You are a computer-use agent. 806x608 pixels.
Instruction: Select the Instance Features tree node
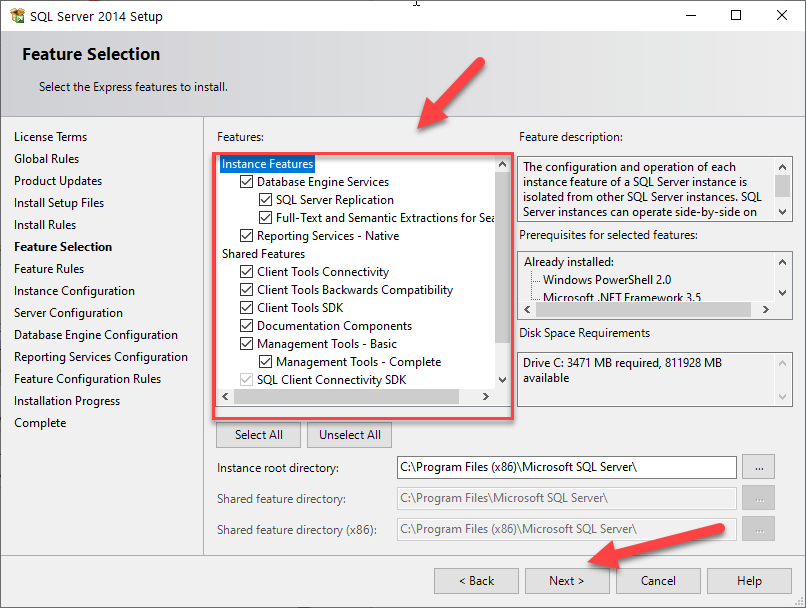click(267, 164)
